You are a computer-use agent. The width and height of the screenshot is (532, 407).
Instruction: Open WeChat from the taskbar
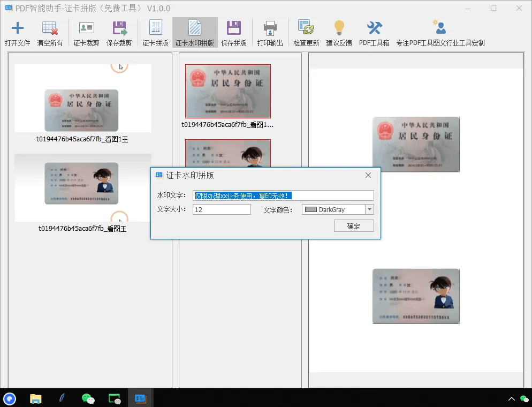(x=88, y=398)
